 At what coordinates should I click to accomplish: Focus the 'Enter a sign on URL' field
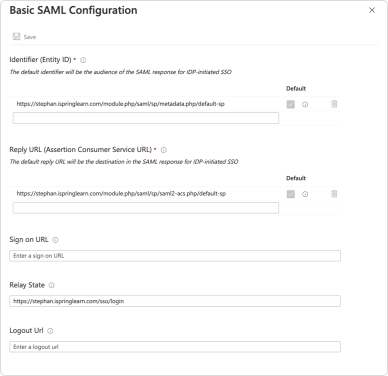175,256
